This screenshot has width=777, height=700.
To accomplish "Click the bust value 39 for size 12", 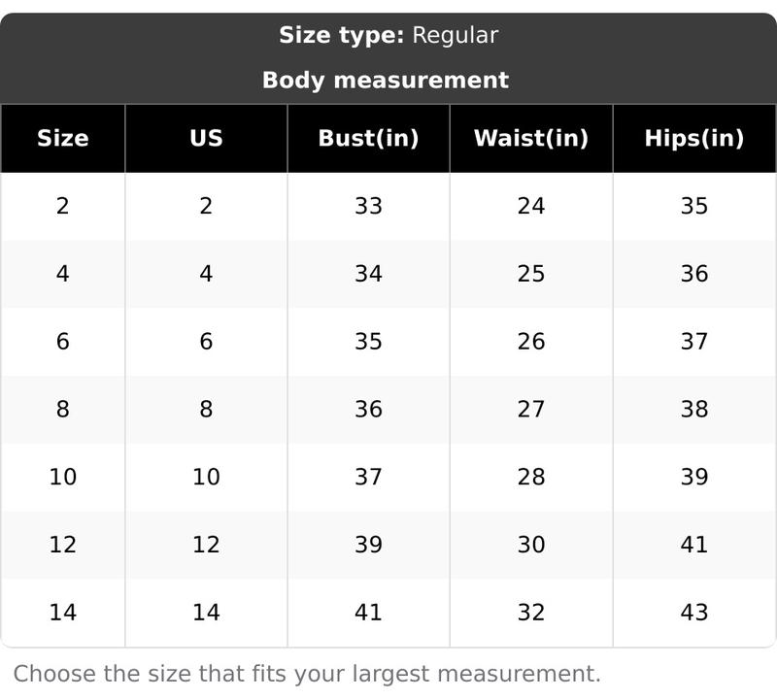I will (368, 545).
